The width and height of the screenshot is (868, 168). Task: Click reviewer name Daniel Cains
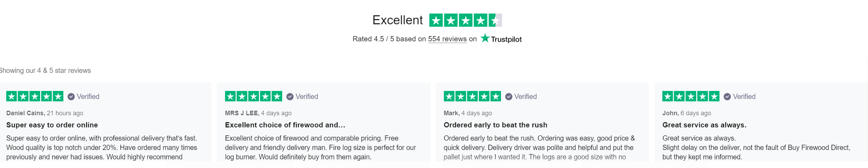(x=26, y=113)
